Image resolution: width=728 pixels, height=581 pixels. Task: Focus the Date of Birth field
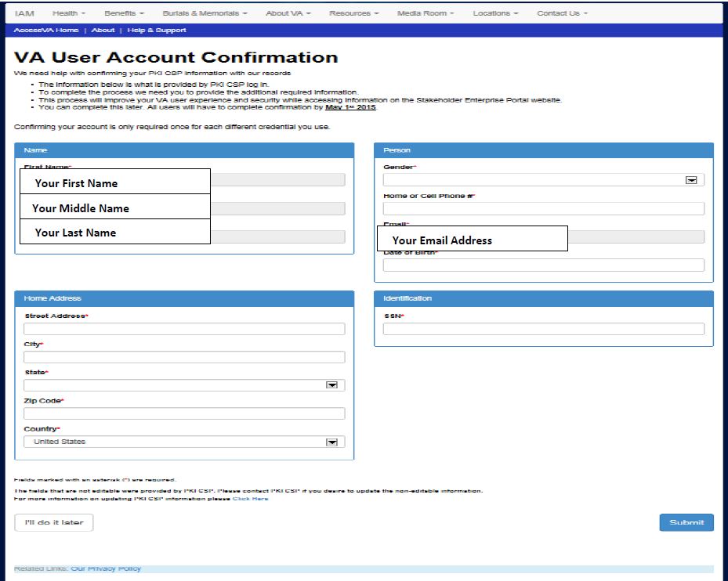tap(543, 265)
